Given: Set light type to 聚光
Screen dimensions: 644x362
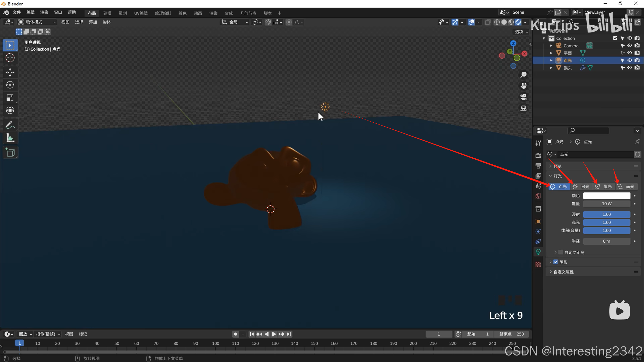Looking at the screenshot, I should pos(604,187).
